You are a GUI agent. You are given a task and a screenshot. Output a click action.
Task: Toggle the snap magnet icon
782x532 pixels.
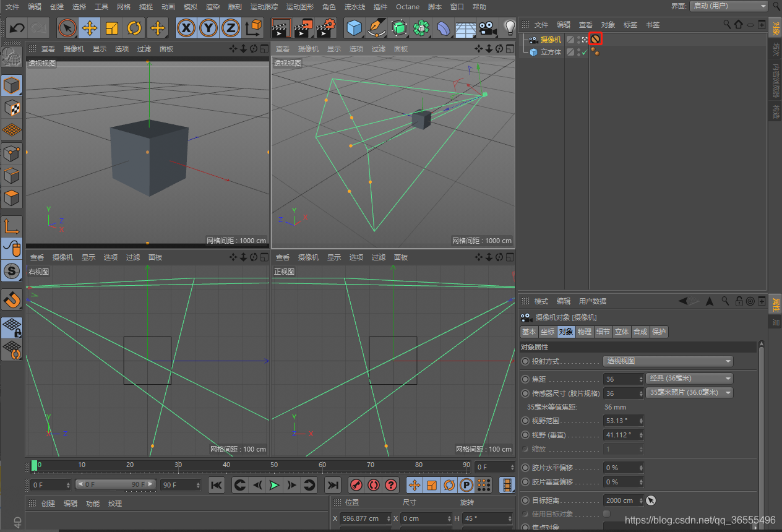(x=12, y=299)
